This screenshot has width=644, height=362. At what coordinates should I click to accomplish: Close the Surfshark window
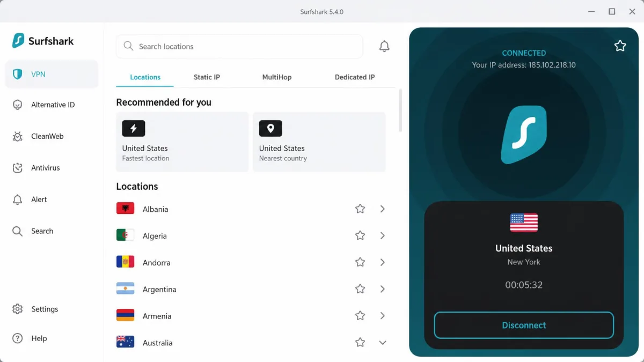(632, 11)
